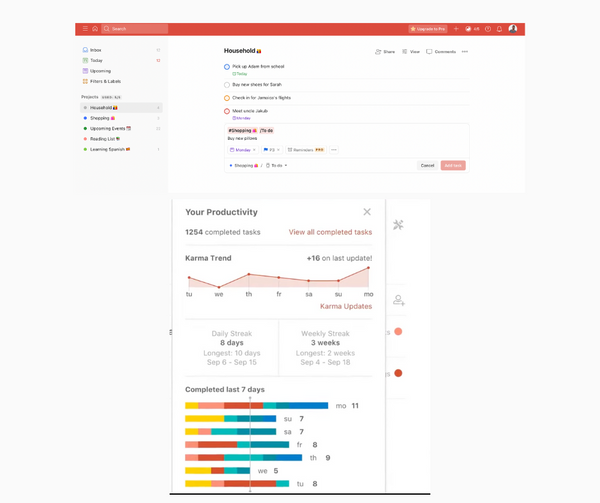Open the profile avatar menu

pyautogui.click(x=513, y=29)
